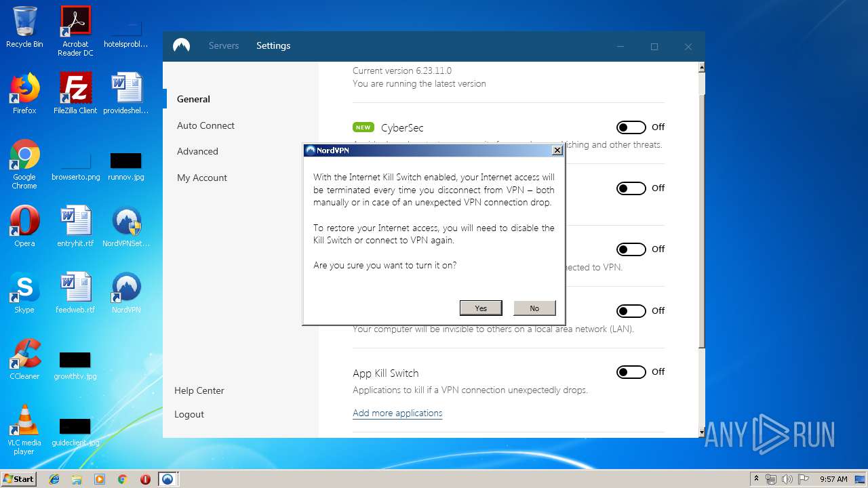Maximize the NordVPN window
This screenshot has width=868, height=488.
654,47
